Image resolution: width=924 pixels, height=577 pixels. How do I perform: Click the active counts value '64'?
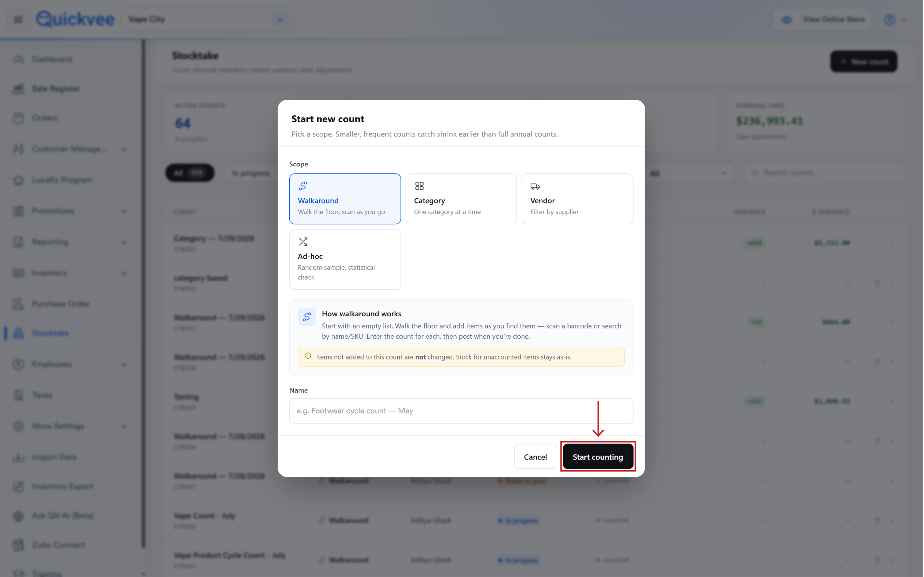point(182,123)
